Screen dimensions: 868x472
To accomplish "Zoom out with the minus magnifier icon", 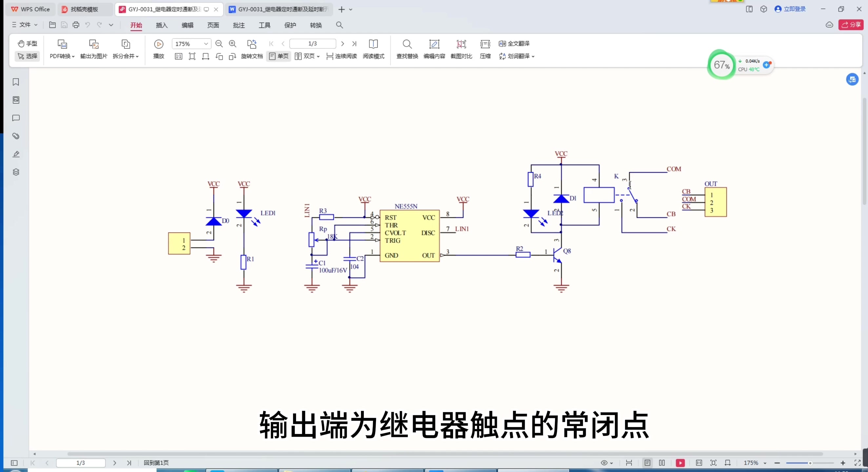I will click(x=219, y=44).
